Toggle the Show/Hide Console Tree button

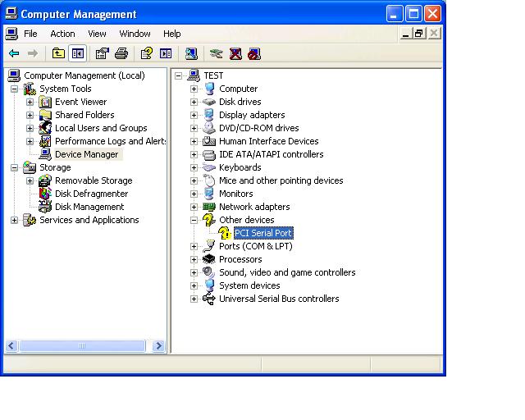(78, 54)
